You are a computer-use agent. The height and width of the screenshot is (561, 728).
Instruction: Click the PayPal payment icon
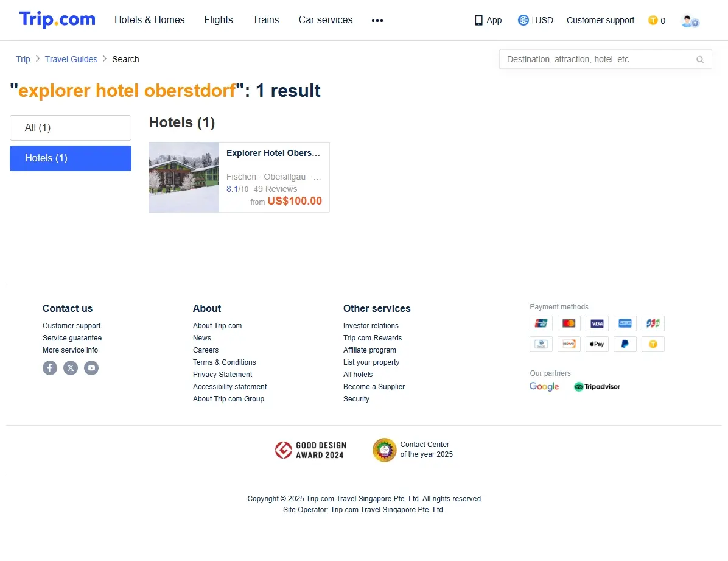[625, 344]
